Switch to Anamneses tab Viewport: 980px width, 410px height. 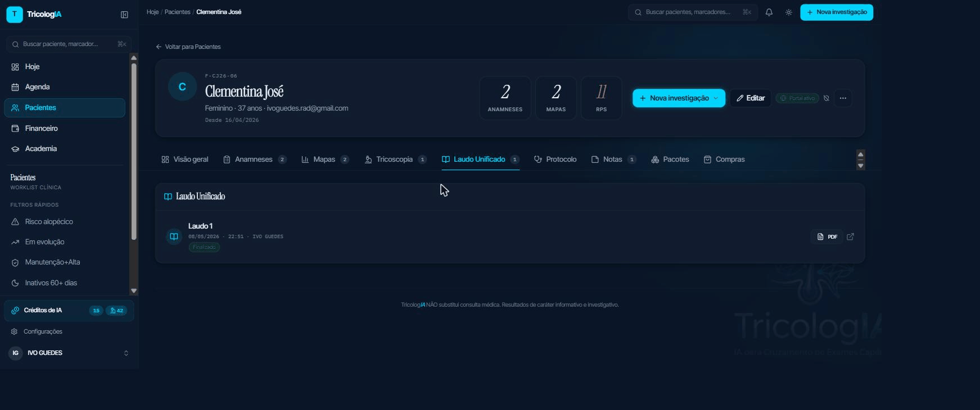[x=255, y=160]
